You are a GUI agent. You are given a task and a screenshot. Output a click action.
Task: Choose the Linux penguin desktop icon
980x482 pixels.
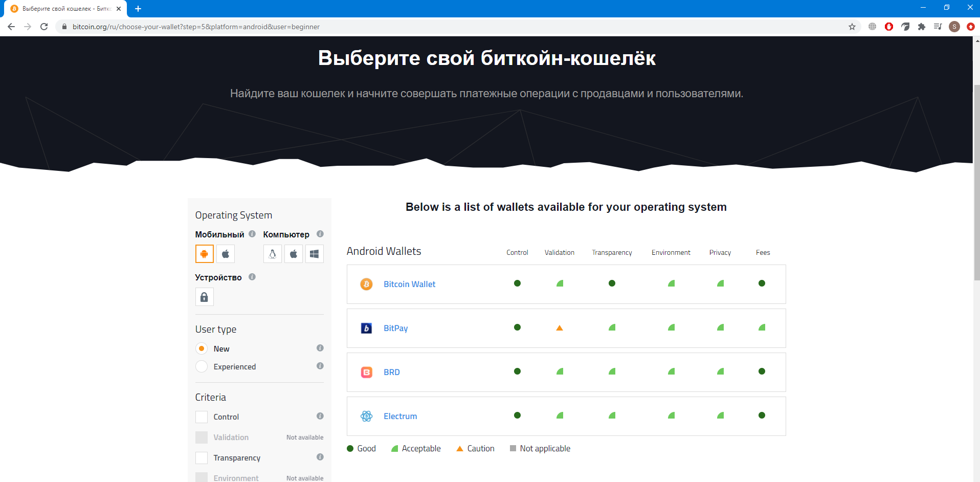(x=273, y=254)
